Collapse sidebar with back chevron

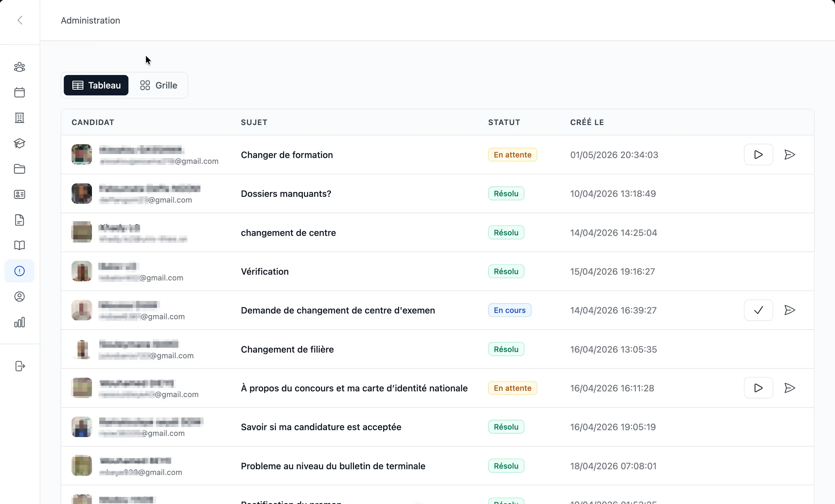click(x=20, y=20)
